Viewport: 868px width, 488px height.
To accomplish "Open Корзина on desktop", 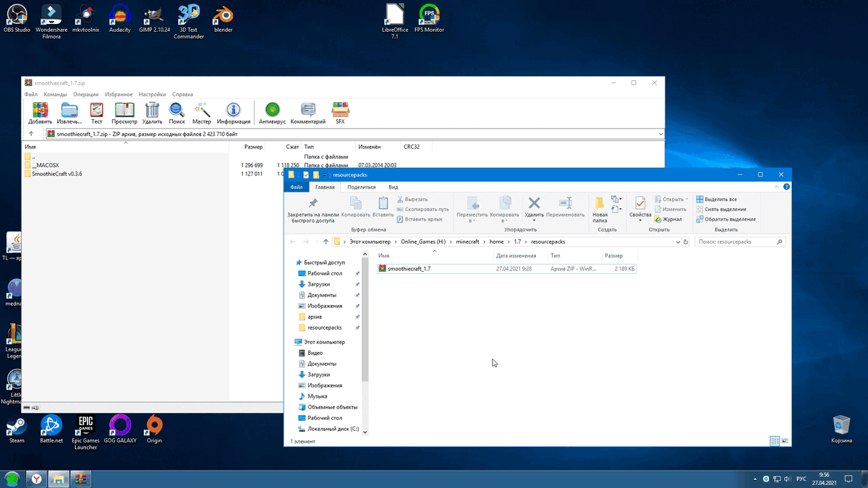I will [841, 429].
